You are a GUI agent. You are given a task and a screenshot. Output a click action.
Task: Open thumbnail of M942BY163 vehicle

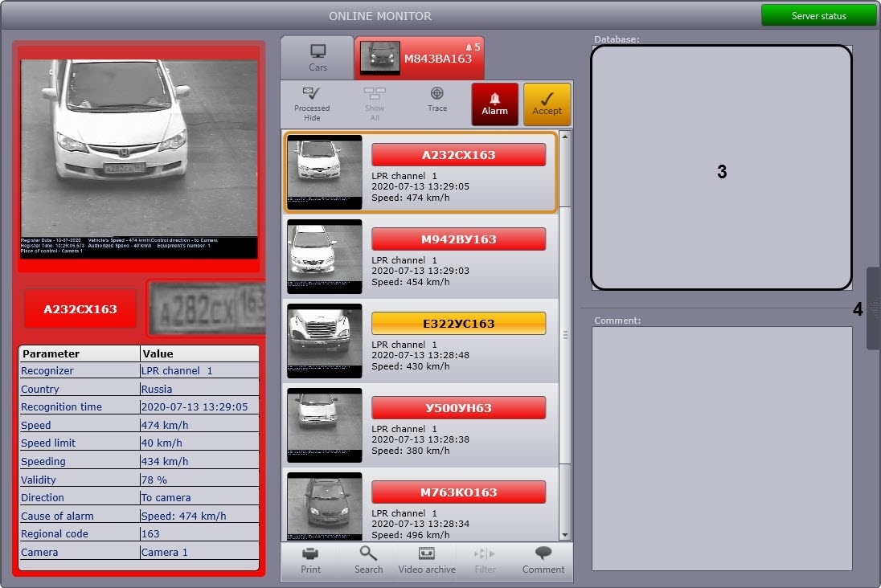(324, 257)
